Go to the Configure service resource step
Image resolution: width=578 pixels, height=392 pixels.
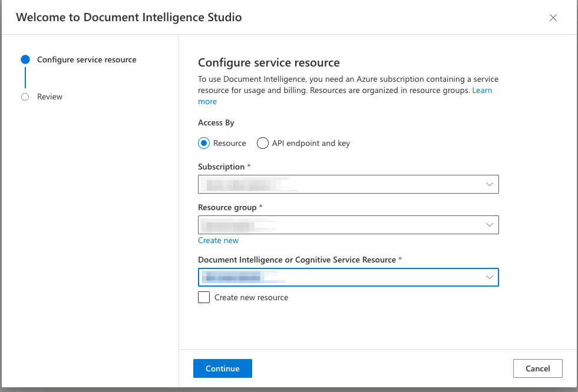coord(87,59)
